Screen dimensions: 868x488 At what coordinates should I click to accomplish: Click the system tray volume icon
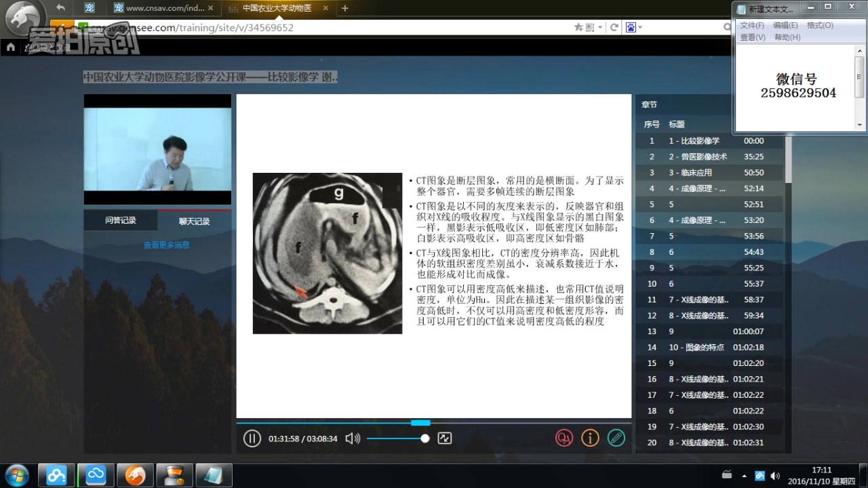click(775, 476)
